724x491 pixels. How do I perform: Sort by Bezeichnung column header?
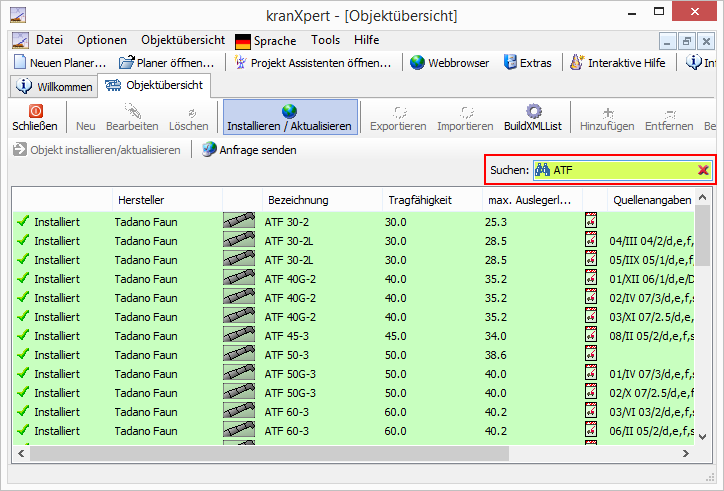pyautogui.click(x=297, y=200)
